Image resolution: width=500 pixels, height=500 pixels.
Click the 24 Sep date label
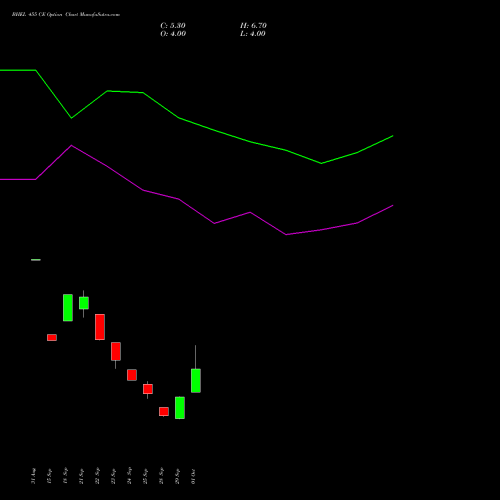pos(129,476)
